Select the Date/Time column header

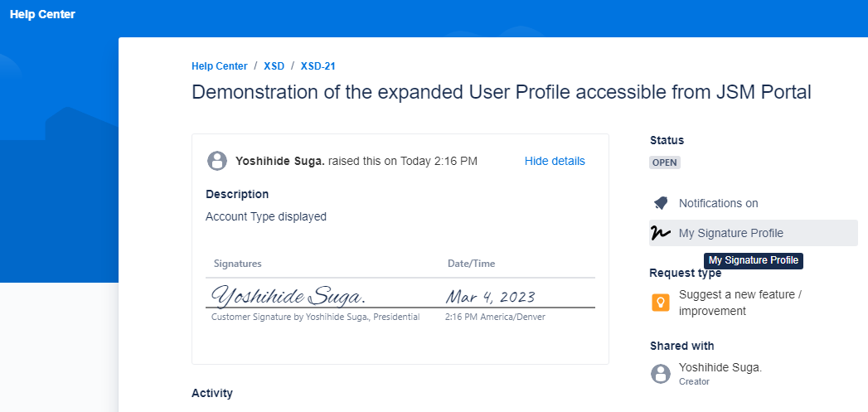tap(471, 264)
